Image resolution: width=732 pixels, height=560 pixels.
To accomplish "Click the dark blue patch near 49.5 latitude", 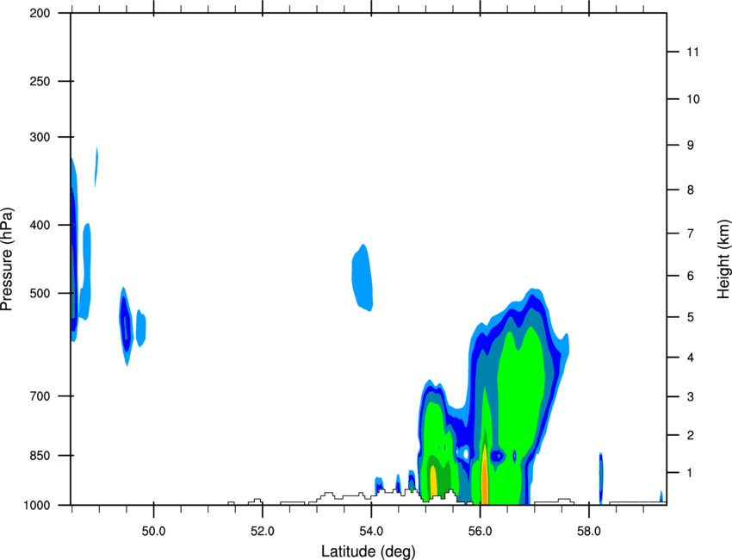I will [x=126, y=322].
